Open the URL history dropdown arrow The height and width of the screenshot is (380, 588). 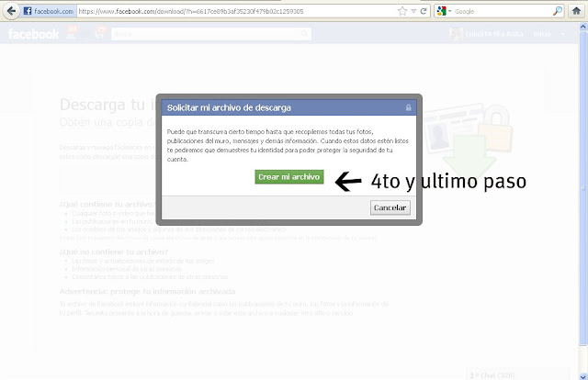pyautogui.click(x=413, y=11)
